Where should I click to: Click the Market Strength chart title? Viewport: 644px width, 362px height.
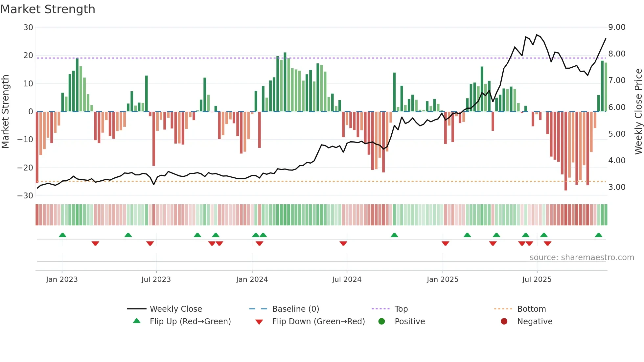coord(48,9)
